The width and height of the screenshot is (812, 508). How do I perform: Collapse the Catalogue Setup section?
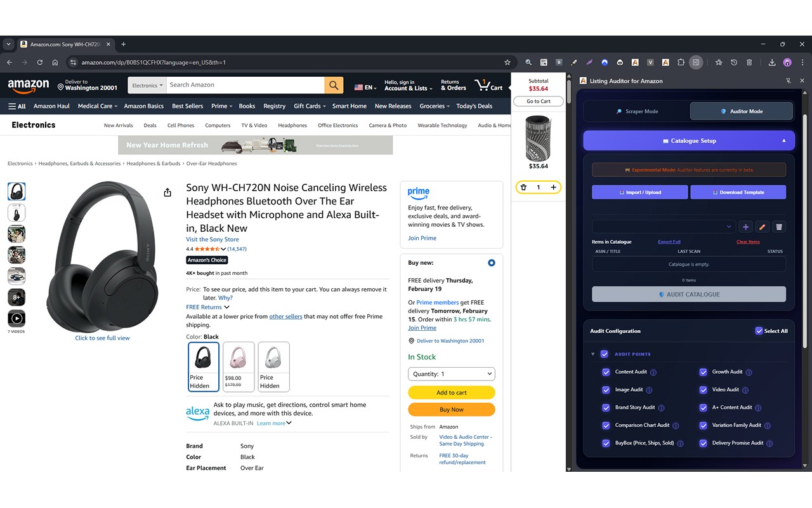pos(689,140)
